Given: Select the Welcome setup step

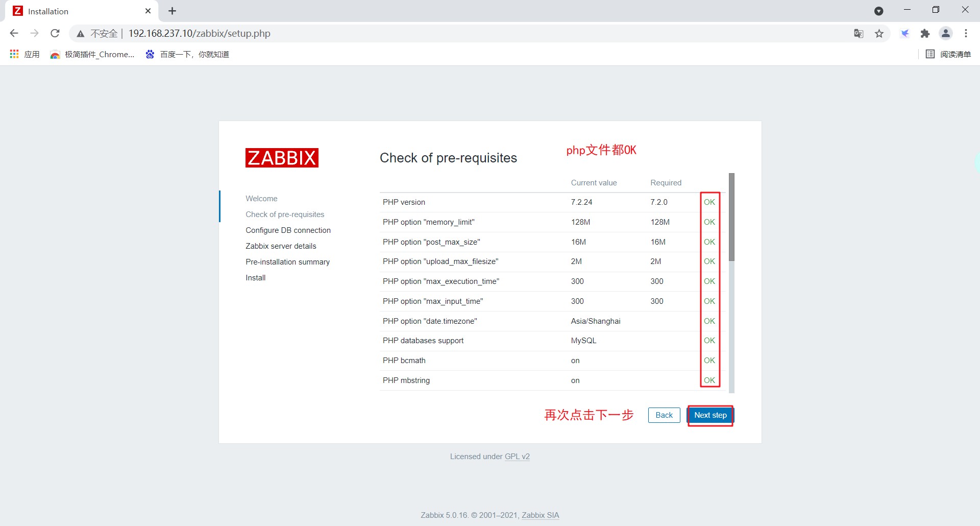Looking at the screenshot, I should (x=261, y=199).
